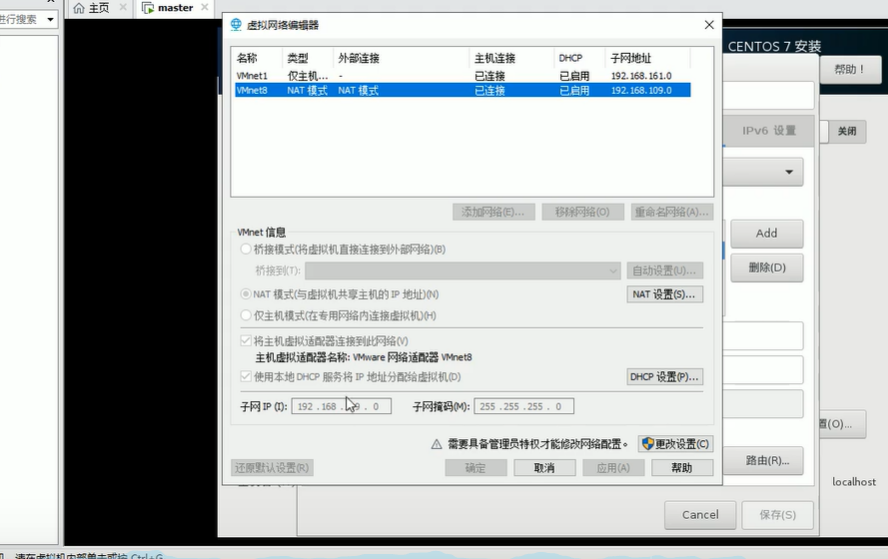Click the 保存(S) button

pos(777,515)
